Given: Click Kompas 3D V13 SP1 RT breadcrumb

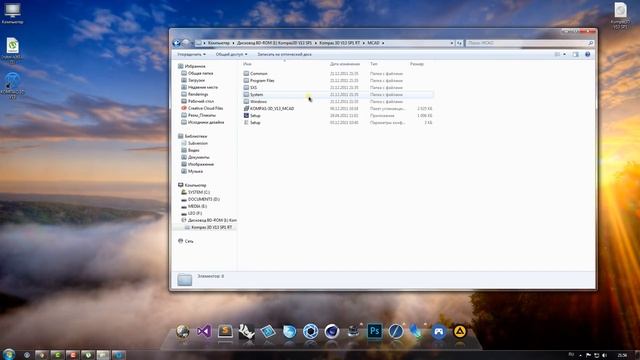Looking at the screenshot, I should pos(340,43).
